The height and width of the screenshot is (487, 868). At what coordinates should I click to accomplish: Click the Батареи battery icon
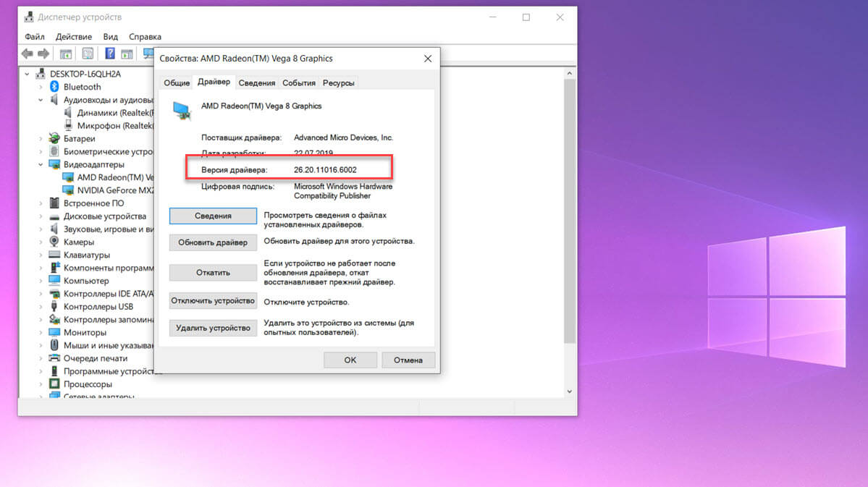coord(54,138)
